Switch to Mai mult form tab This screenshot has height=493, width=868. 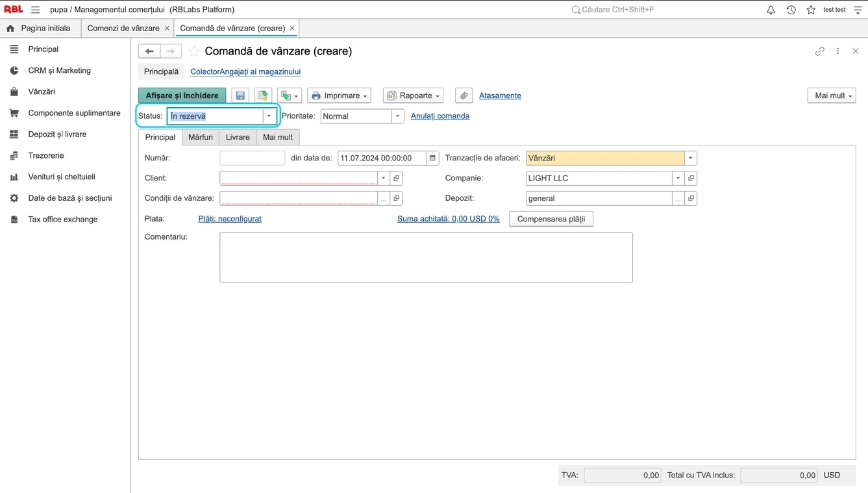[278, 137]
